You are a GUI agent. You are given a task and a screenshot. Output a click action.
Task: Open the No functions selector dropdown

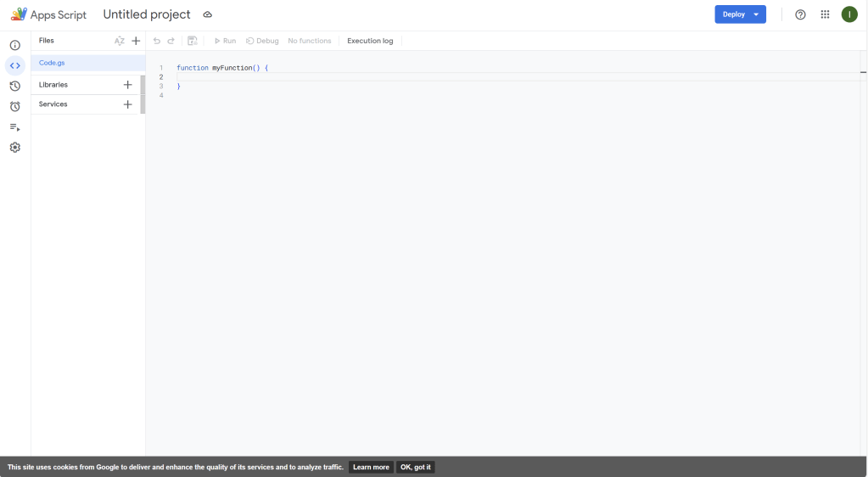click(x=310, y=41)
